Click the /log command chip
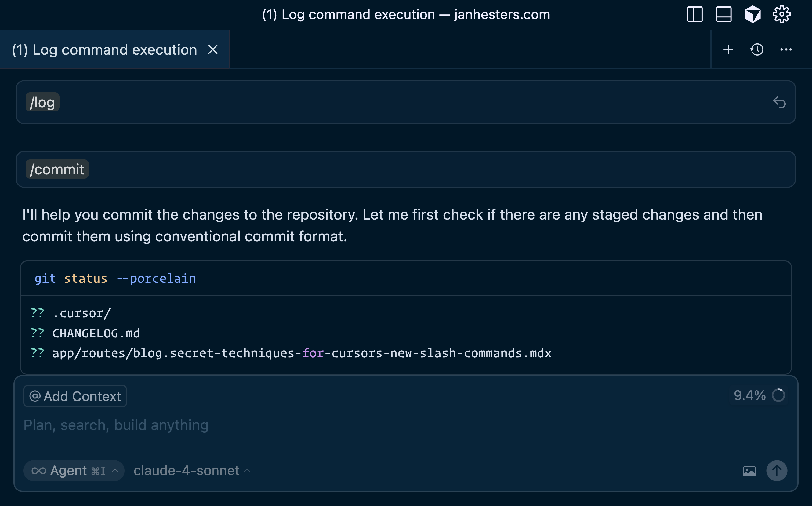The height and width of the screenshot is (506, 812). coord(42,102)
